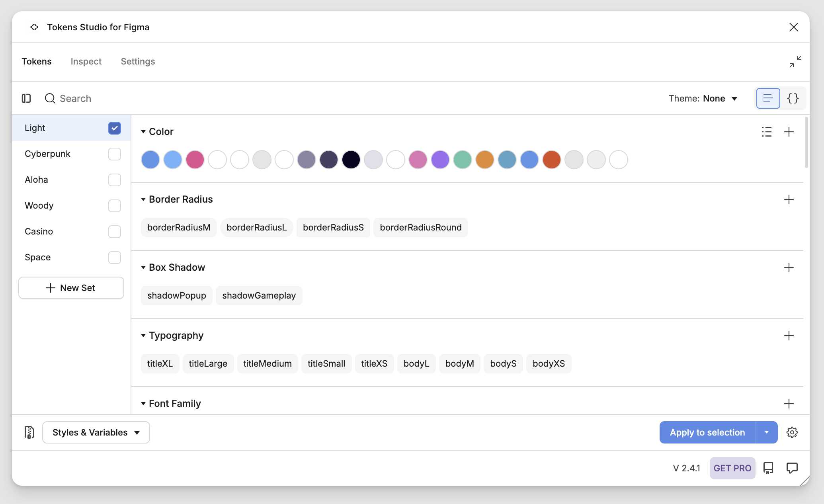
Task: Switch to the Settings tab
Action: click(x=138, y=61)
